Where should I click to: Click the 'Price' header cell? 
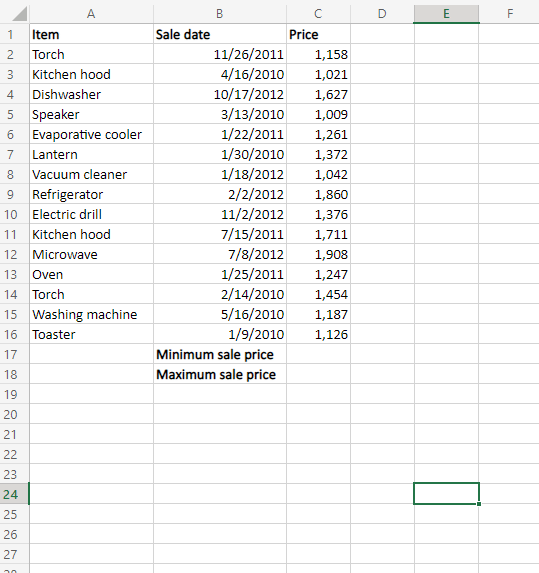[318, 34]
